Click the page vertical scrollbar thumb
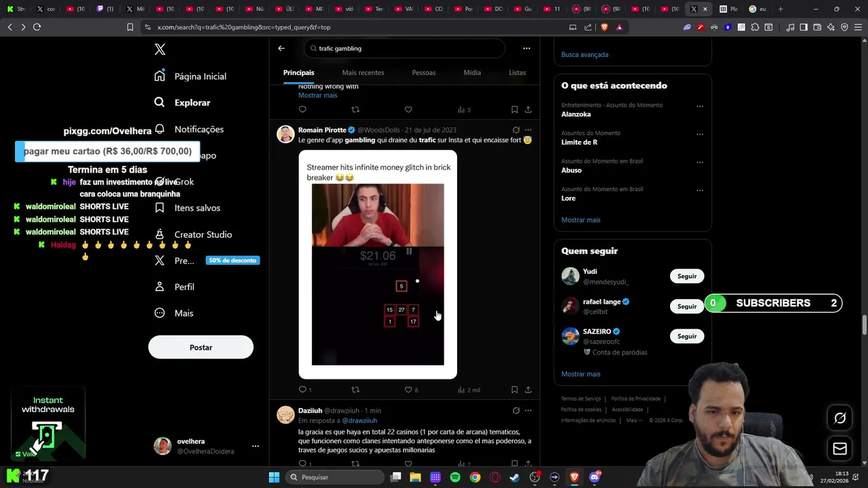This screenshot has height=488, width=868. 864,325
